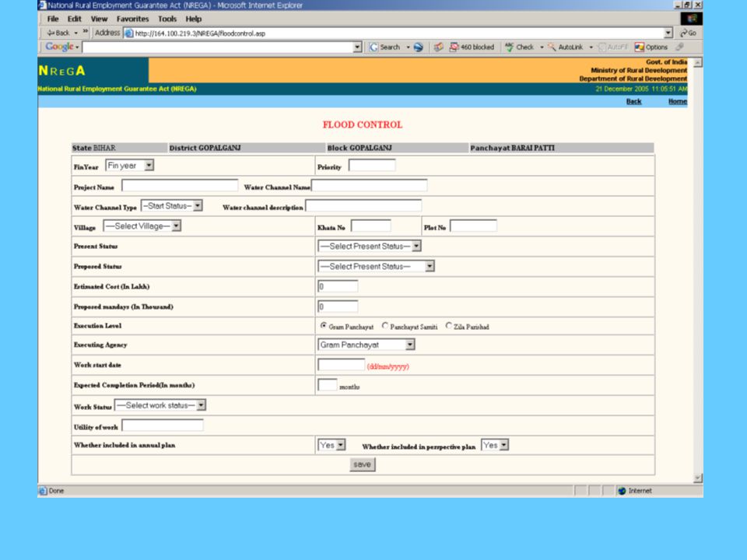Open the Fin year dropdown

130,165
